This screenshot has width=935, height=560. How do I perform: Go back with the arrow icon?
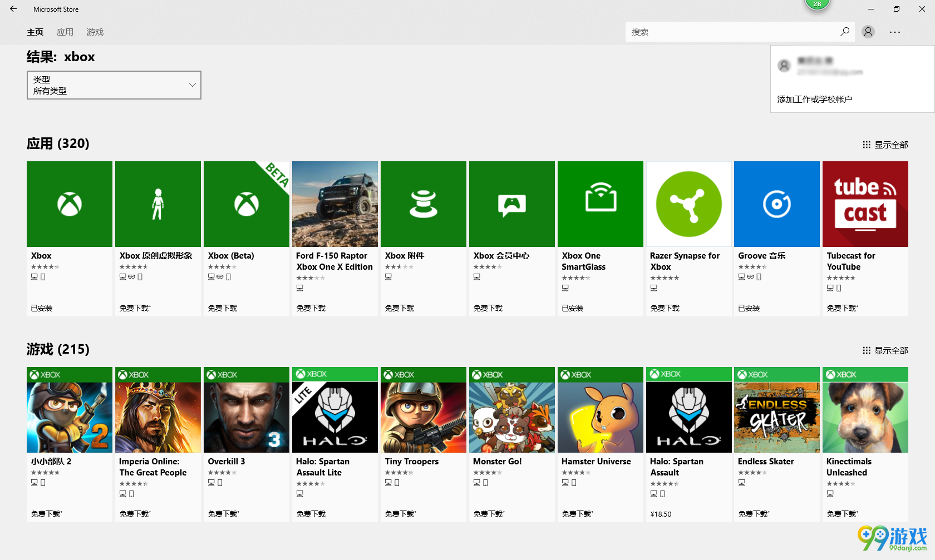click(13, 9)
